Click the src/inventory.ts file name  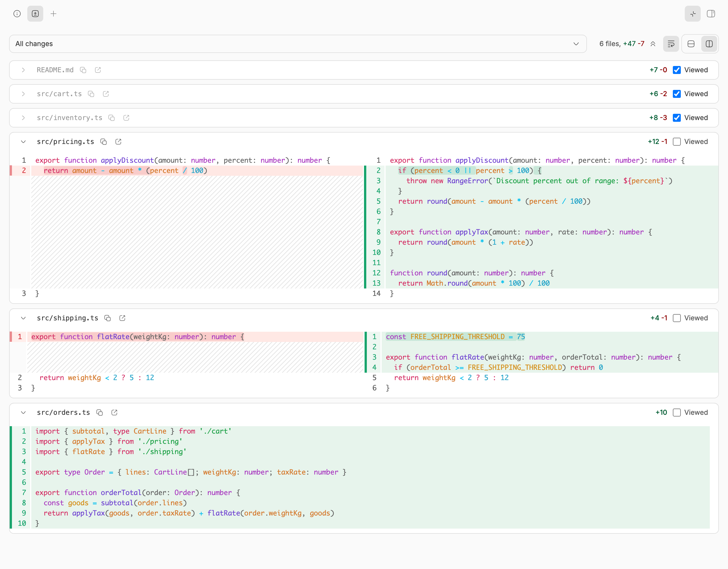69,118
